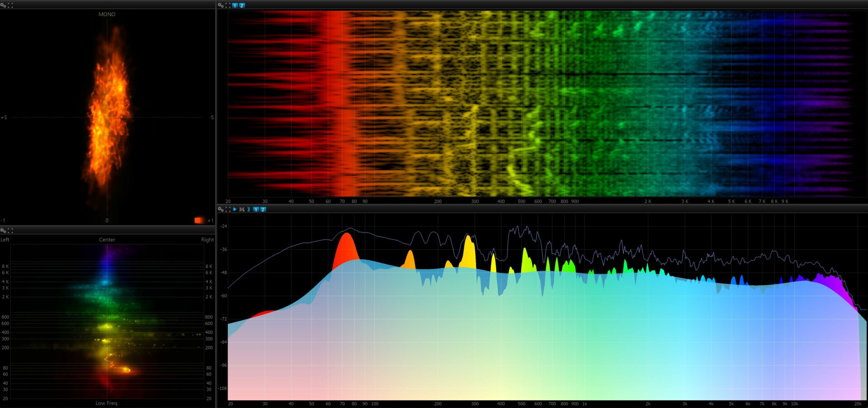Toggle channel 1 in the spectrum analyzer
Screen dimensions: 868x408
point(256,209)
